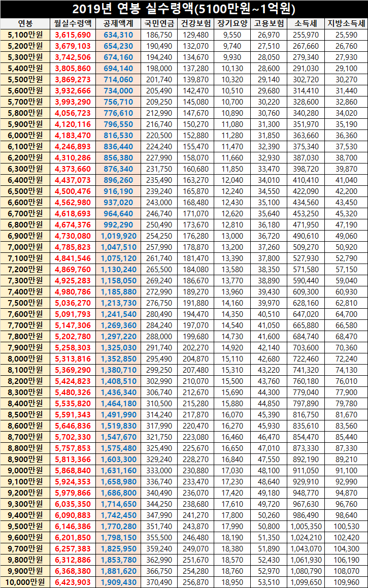Select the 건강보험 column header
The width and height of the screenshot is (368, 588).
click(x=195, y=24)
